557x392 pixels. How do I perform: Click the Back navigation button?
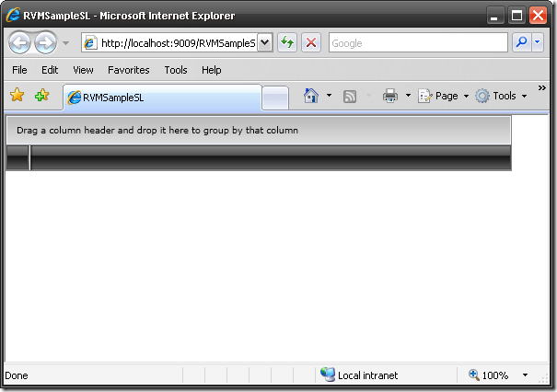coord(19,42)
